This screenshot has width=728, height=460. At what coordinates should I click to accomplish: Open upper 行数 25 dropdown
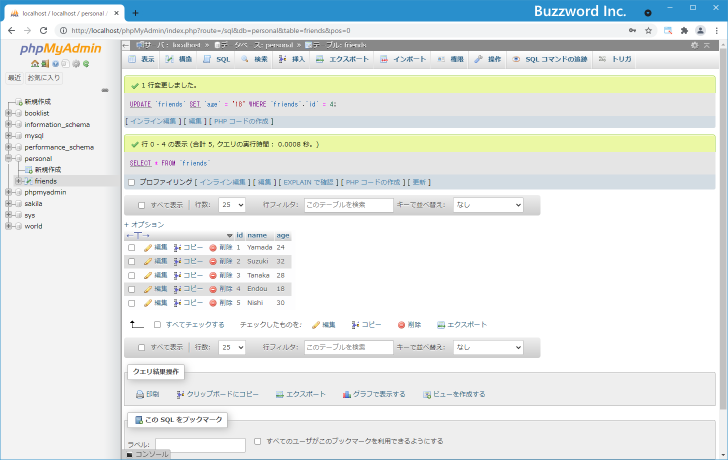(x=232, y=205)
